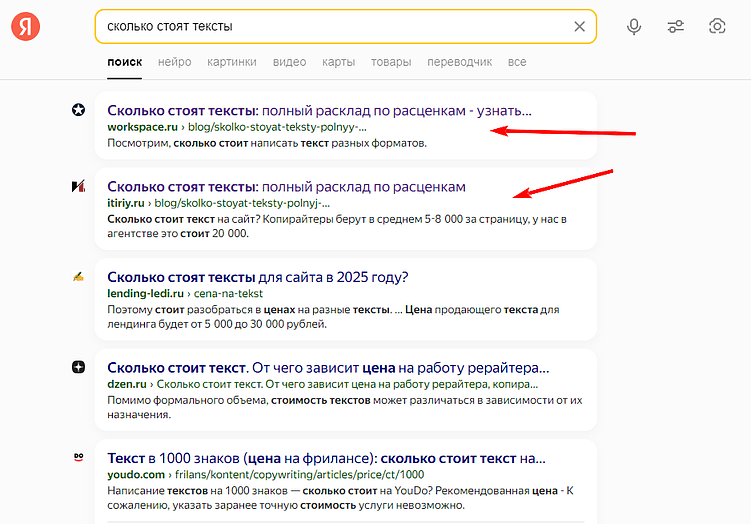751x524 pixels.
Task: Click the dzen.ru favicon
Action: 79,367
